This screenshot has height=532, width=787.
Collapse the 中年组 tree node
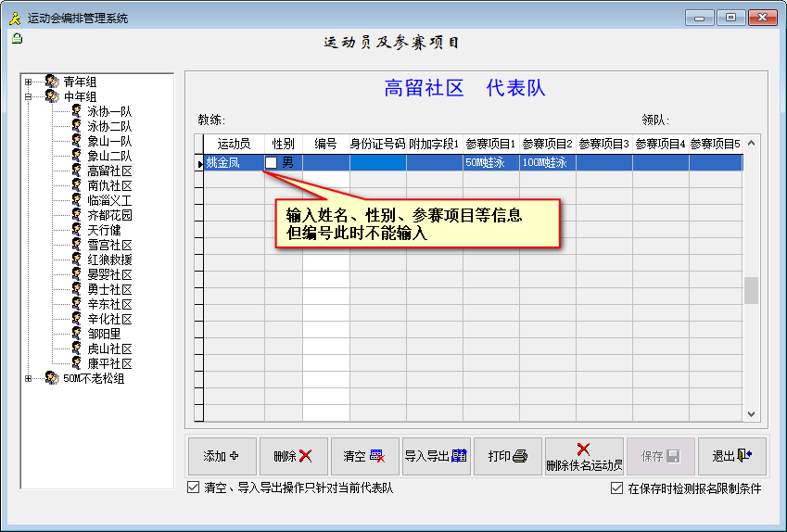[29, 96]
